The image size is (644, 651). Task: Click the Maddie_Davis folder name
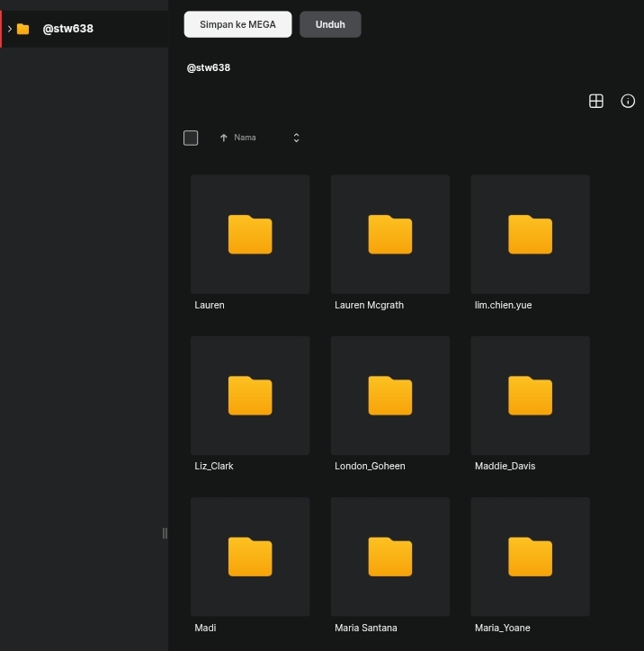505,467
